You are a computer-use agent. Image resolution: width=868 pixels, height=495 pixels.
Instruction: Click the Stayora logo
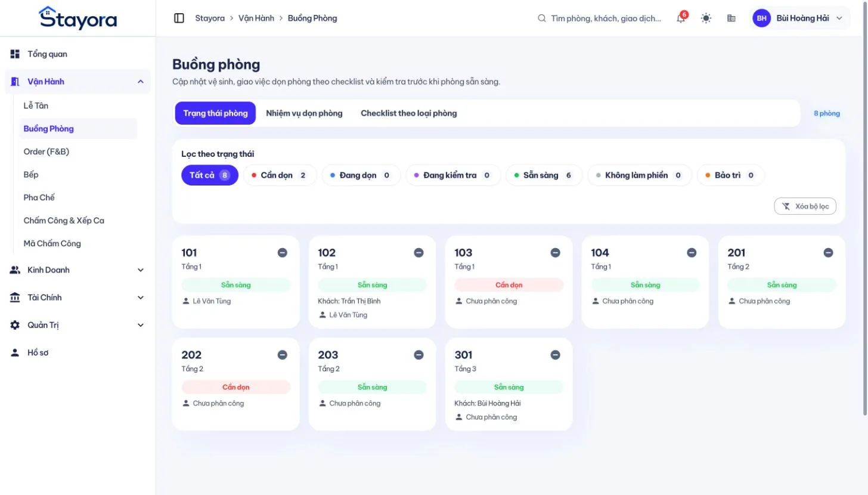[x=78, y=18]
